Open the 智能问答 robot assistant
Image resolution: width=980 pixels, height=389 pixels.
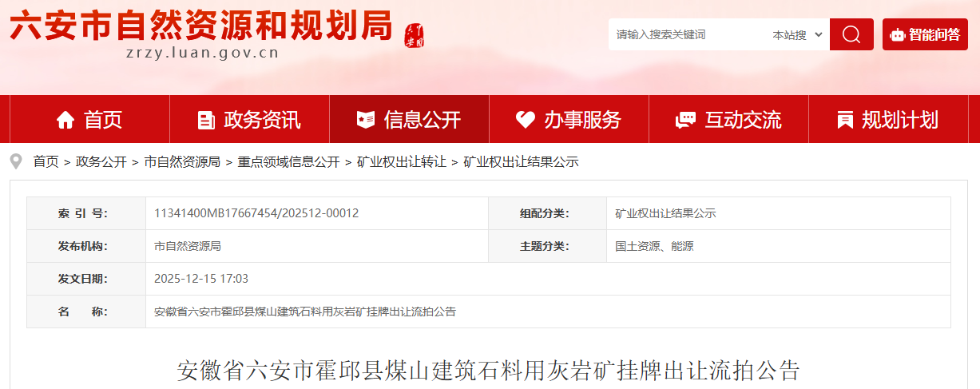925,34
